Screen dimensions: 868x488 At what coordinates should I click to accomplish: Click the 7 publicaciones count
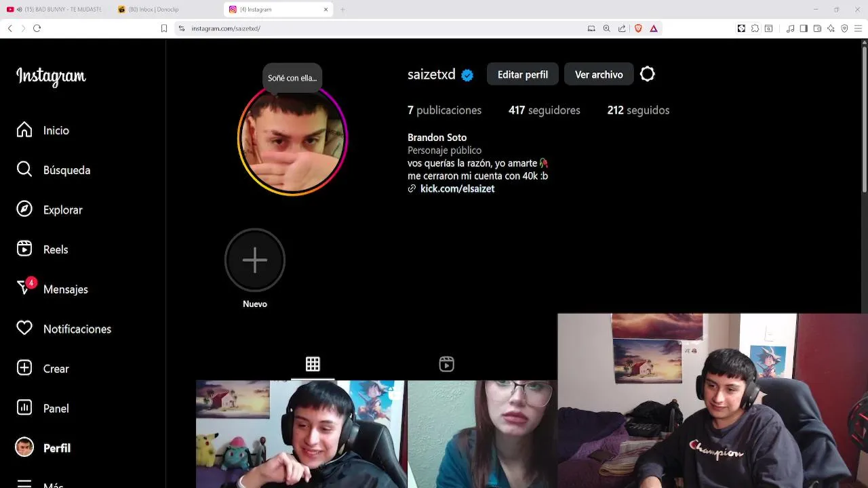click(x=444, y=110)
